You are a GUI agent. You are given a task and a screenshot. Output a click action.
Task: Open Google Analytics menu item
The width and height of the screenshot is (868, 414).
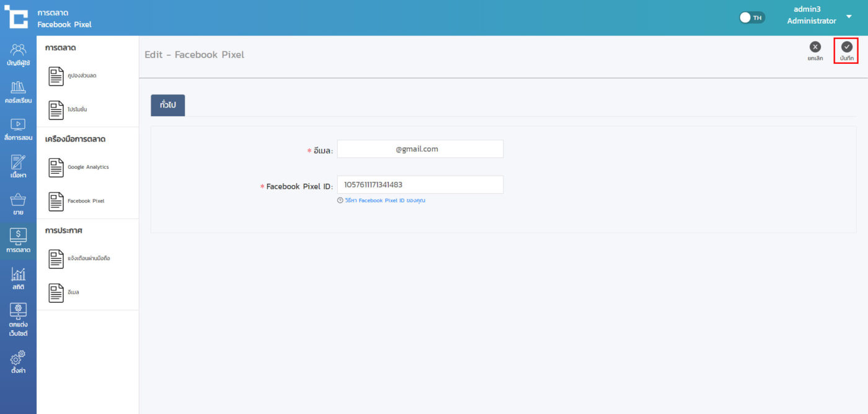87,167
